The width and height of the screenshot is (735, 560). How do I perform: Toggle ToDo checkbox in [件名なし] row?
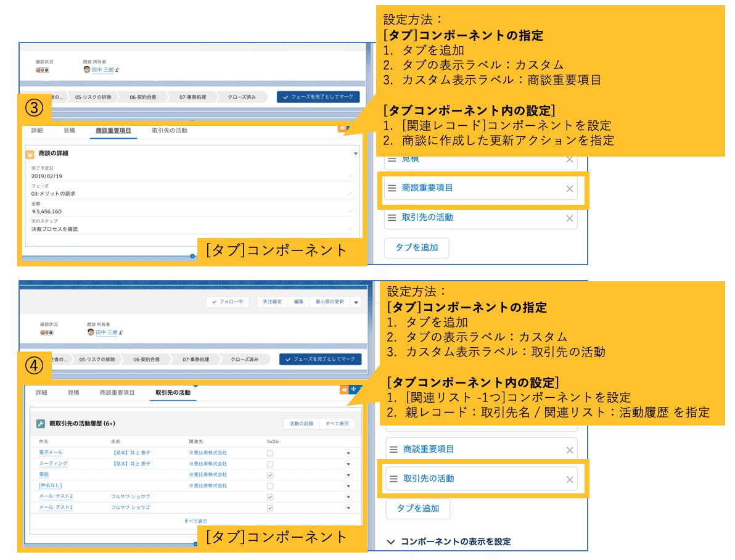[270, 486]
